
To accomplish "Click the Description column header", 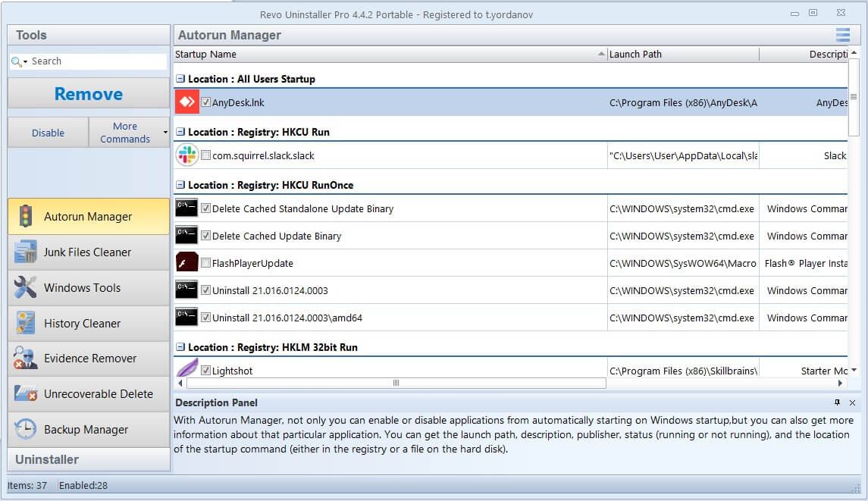I will [x=804, y=55].
